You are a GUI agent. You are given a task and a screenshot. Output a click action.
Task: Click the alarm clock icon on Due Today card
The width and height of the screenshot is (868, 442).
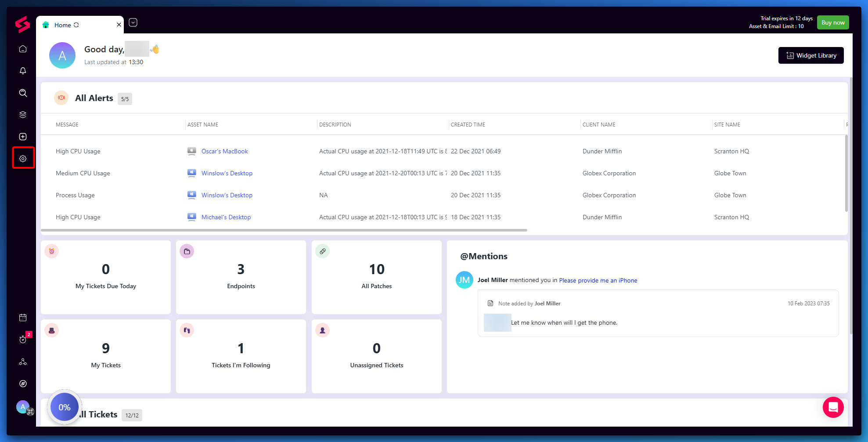[52, 251]
